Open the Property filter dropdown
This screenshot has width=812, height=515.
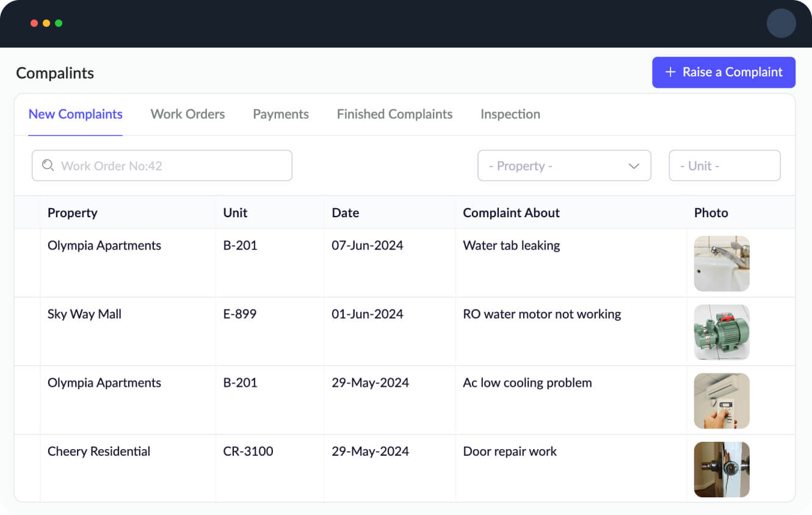point(564,165)
